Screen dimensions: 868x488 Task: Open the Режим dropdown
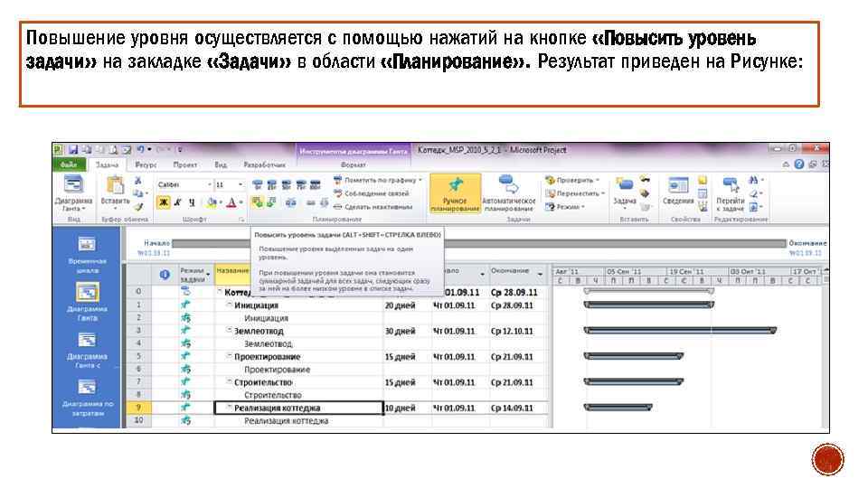point(565,207)
